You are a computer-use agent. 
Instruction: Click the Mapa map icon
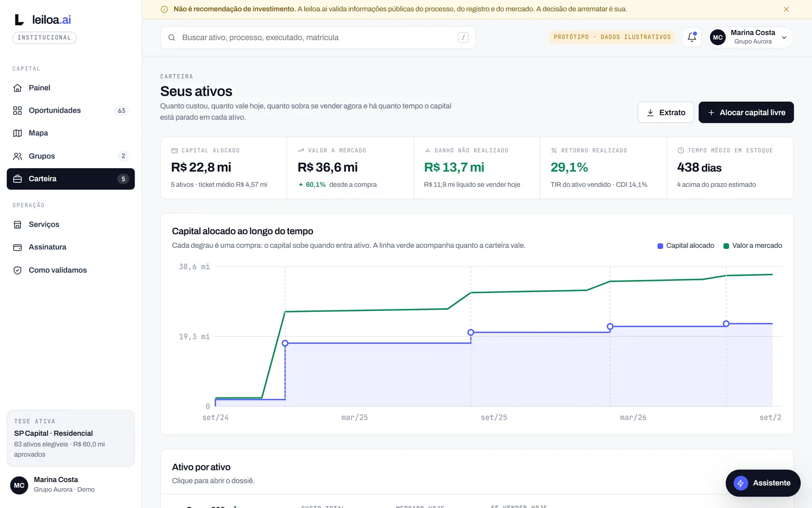pyautogui.click(x=18, y=133)
